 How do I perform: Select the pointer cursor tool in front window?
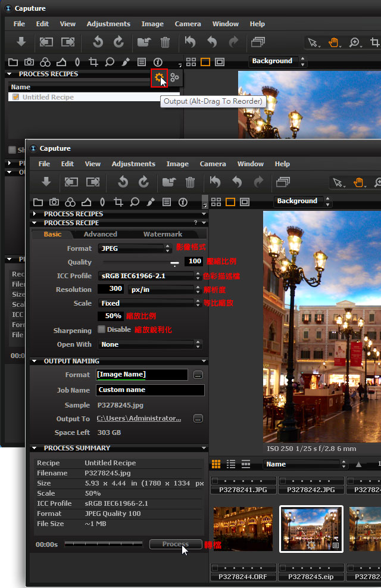pos(338,183)
